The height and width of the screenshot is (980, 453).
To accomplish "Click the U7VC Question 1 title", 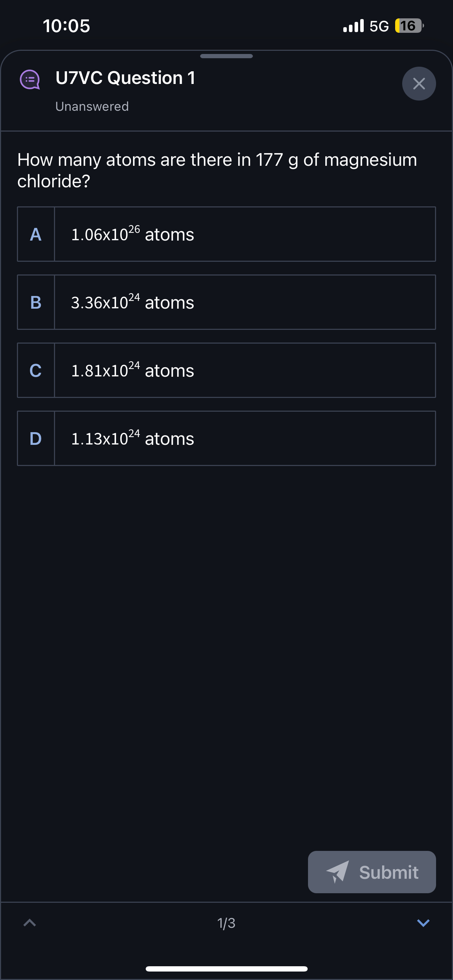I will (125, 78).
